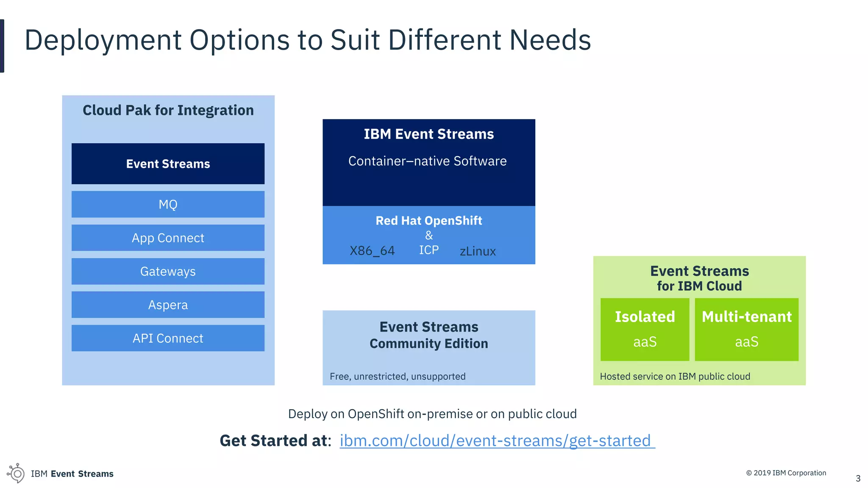The image size is (868, 488).
Task: Click the Cloud Pak for Integration heading
Action: [168, 111]
